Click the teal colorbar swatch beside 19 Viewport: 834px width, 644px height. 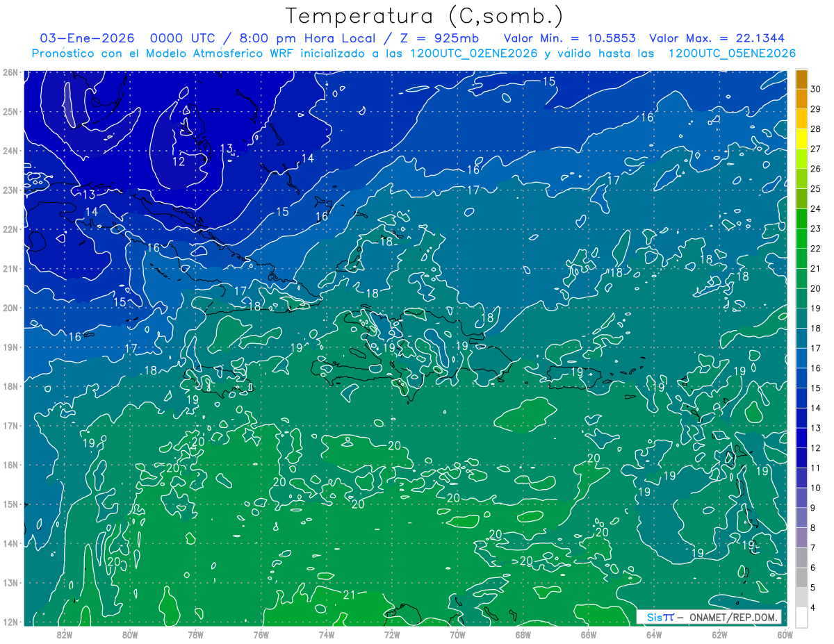click(x=801, y=299)
